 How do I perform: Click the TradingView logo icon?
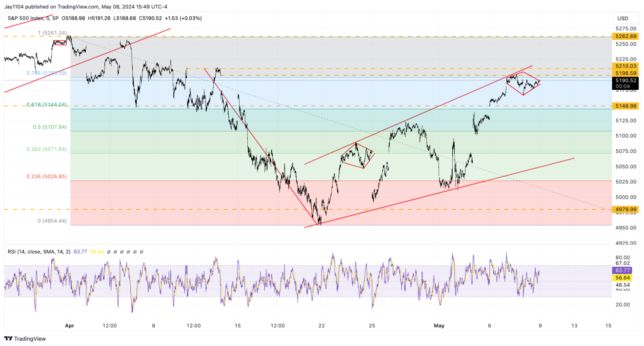tap(8, 339)
